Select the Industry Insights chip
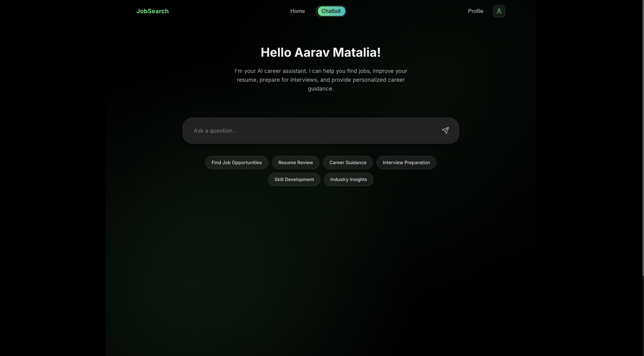The width and height of the screenshot is (644, 356). tap(348, 179)
